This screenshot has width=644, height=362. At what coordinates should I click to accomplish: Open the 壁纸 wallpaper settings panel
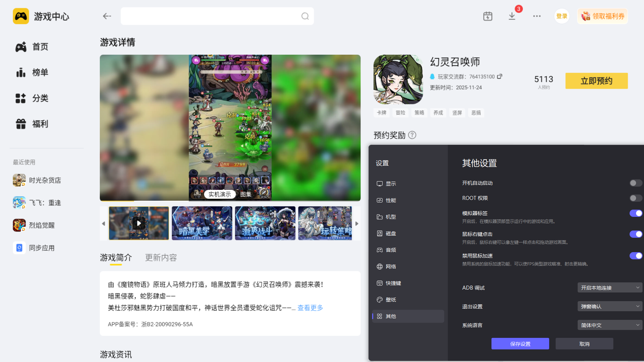point(391,299)
